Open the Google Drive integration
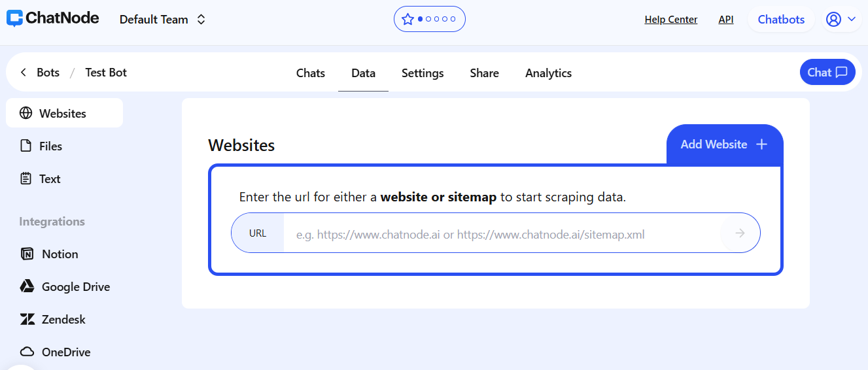The image size is (868, 370). [65, 286]
